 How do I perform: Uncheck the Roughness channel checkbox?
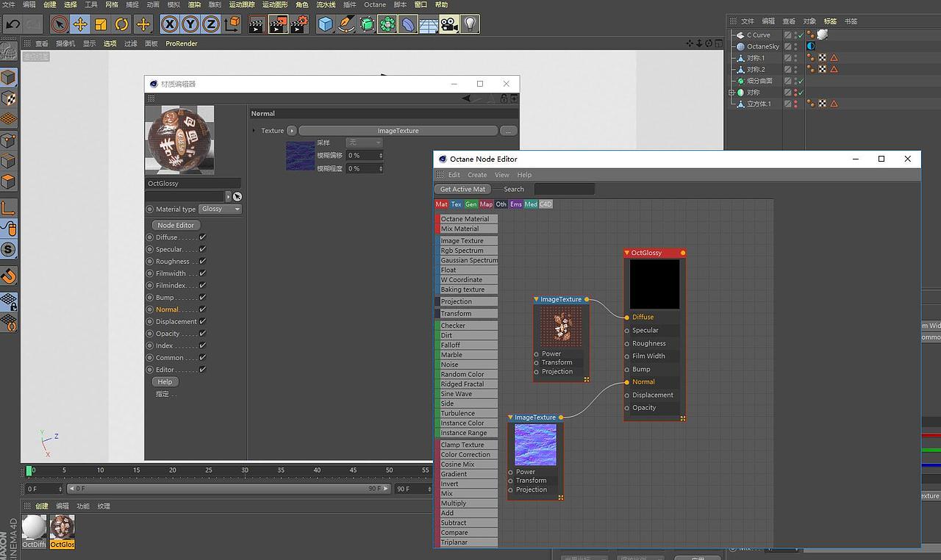tap(203, 261)
